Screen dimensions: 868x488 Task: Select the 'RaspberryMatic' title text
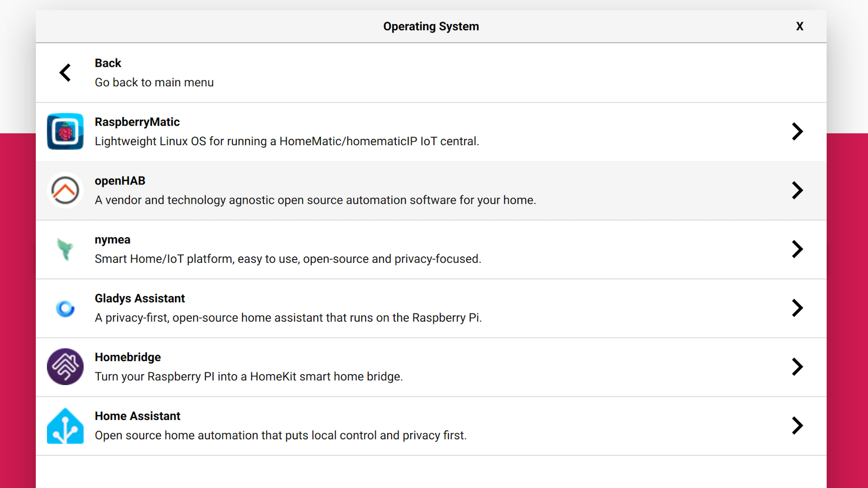(x=137, y=122)
